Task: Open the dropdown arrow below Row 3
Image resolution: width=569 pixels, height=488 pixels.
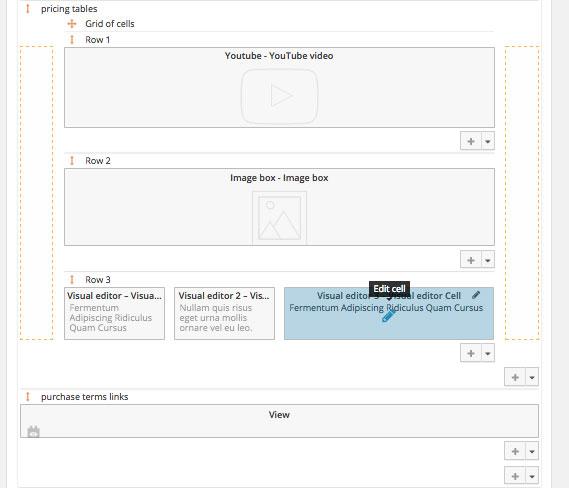Action: [x=488, y=353]
